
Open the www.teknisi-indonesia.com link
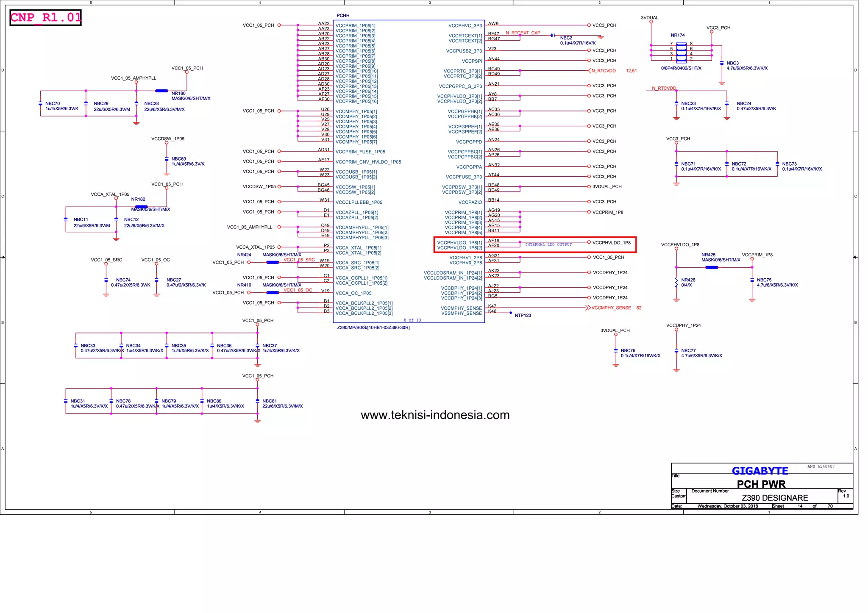tap(435, 415)
